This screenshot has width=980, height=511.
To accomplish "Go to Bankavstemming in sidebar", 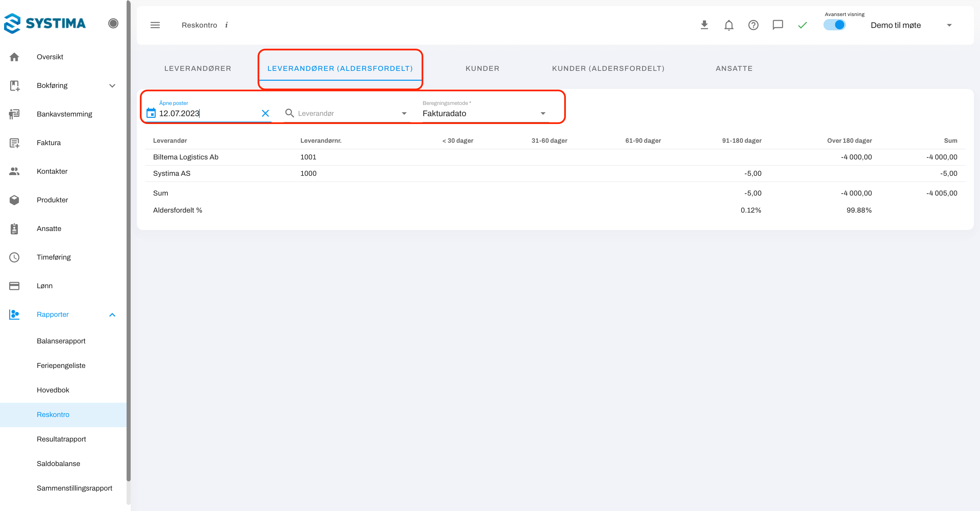I will tap(64, 114).
